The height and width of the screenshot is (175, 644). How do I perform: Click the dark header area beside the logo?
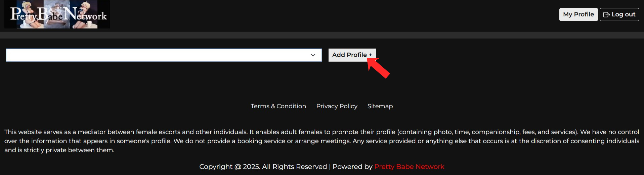[302, 15]
